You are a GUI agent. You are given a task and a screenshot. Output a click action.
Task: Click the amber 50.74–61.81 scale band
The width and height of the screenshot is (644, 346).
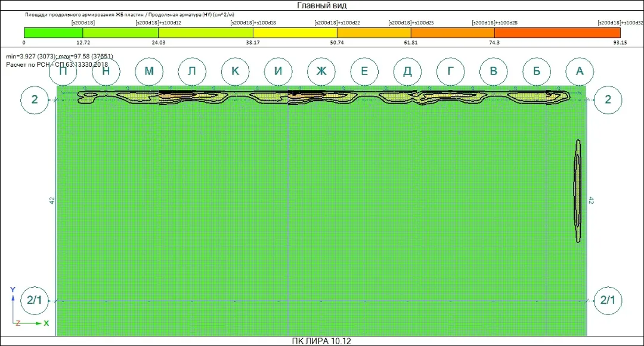click(374, 33)
